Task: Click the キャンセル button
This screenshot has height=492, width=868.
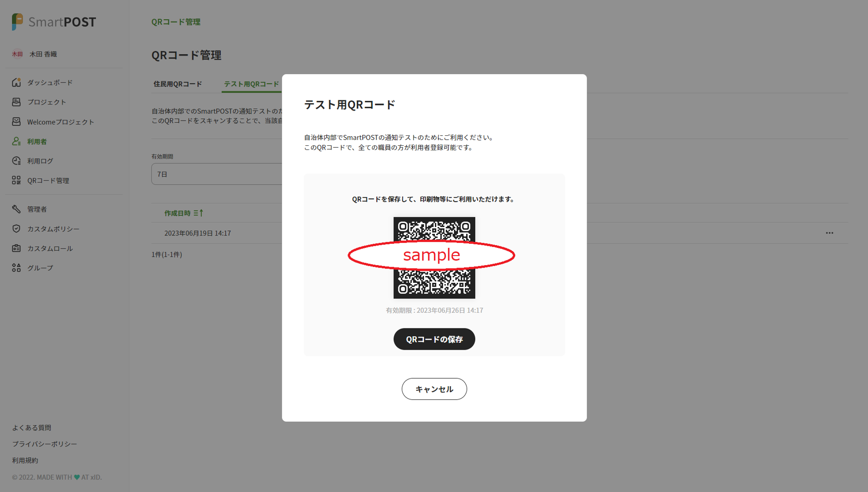Action: pyautogui.click(x=434, y=389)
